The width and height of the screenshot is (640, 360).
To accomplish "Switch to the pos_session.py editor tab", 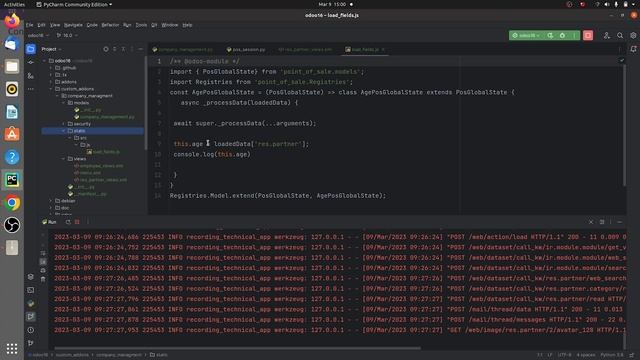I will 246,49.
